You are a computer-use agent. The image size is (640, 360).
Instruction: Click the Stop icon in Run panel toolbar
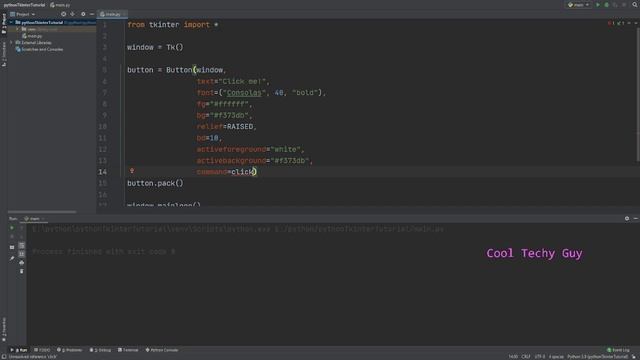[x=12, y=237]
